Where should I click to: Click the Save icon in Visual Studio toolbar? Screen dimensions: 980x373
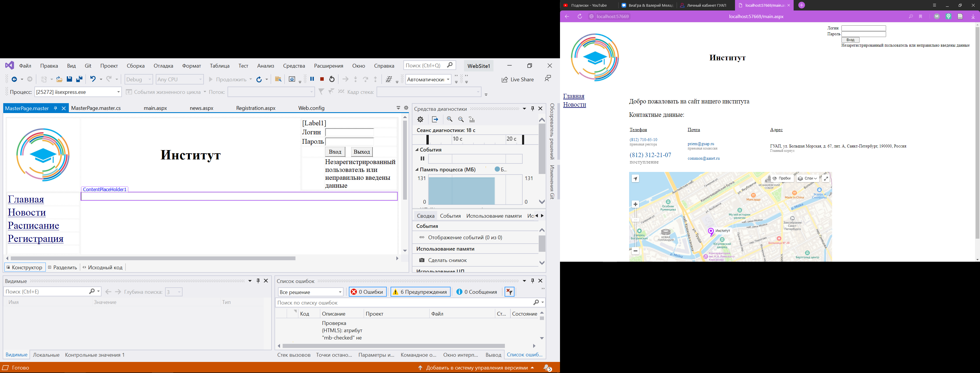69,79
